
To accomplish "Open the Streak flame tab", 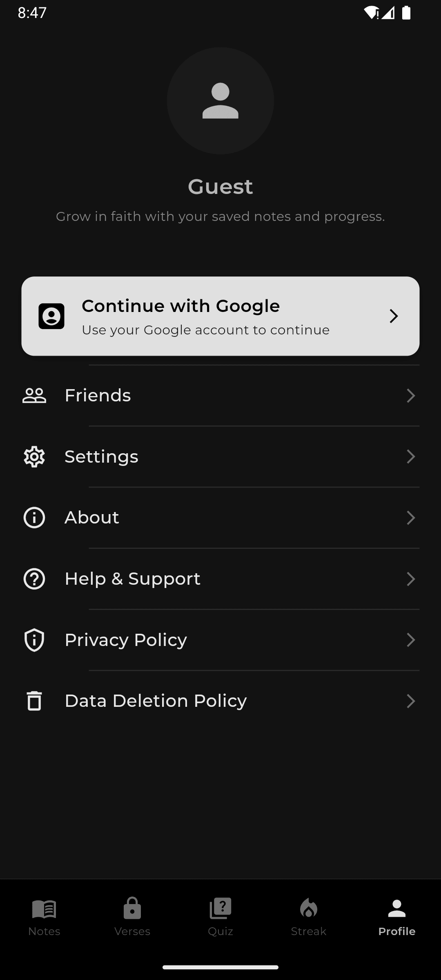I will point(309,916).
